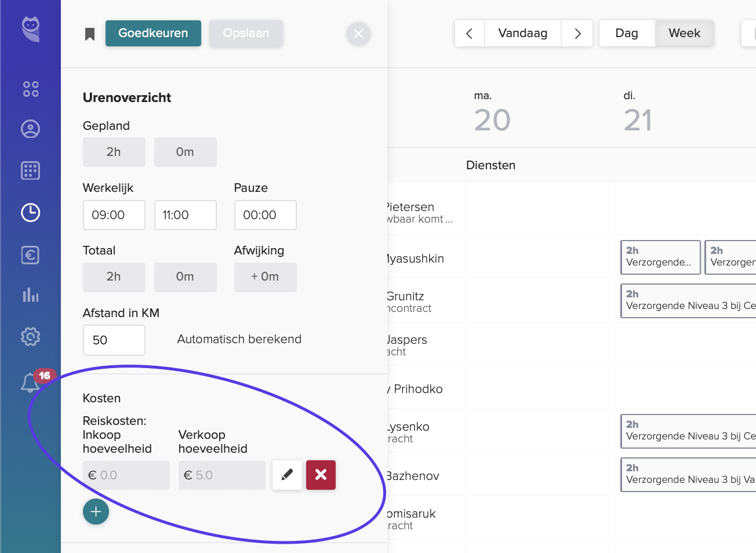Click the Urenoverzicht heading
This screenshot has height=553, width=756.
[x=127, y=97]
